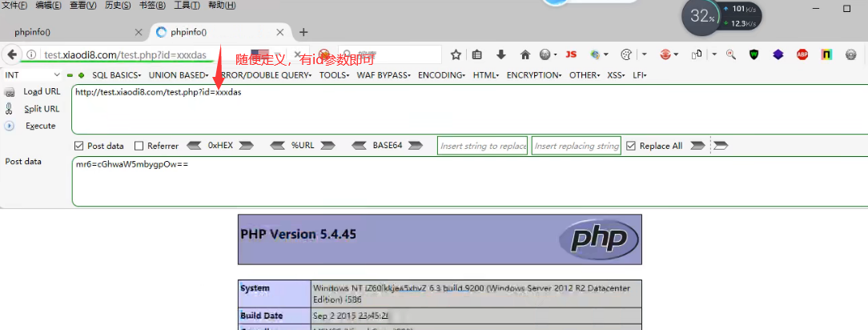Open the 文件(F) menu
This screenshot has height=330, width=868.
click(x=15, y=5)
